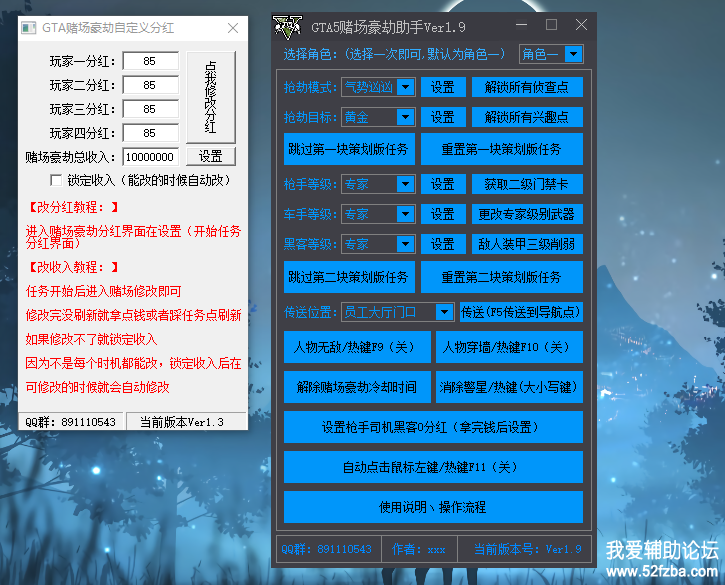
Task: Expand the 抢劫目标 黄金 dropdown
Action: tap(406, 117)
